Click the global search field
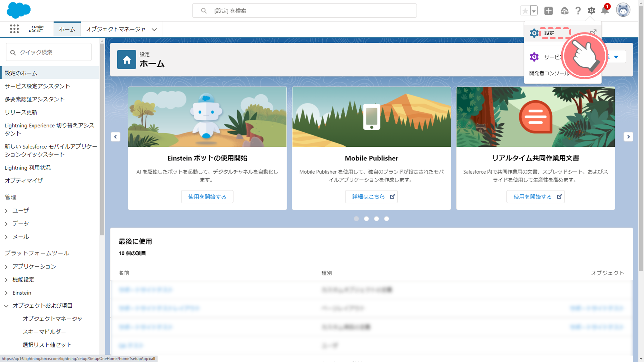Image resolution: width=644 pixels, height=362 pixels. pos(304,11)
